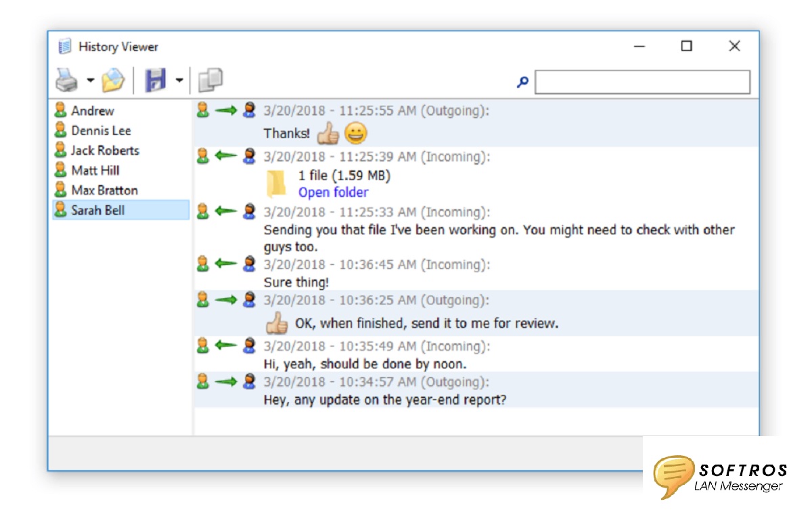
Task: Click the copy pages toolbar icon
Action: click(x=210, y=81)
